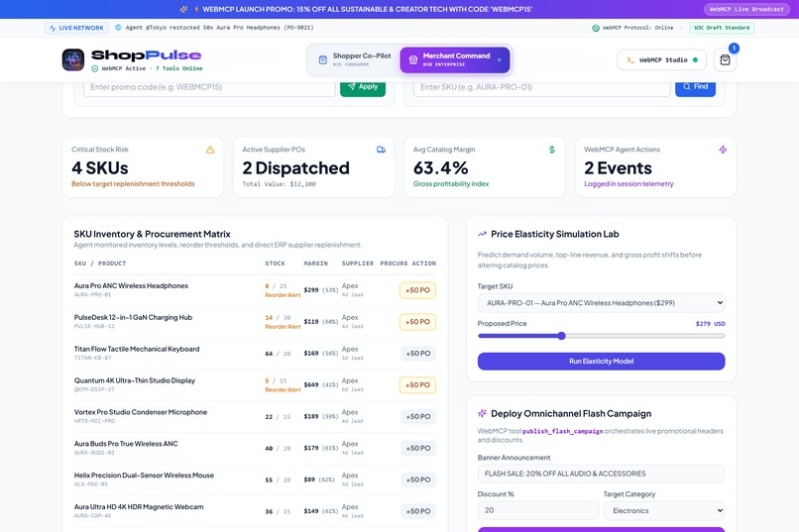The height and width of the screenshot is (532, 799).
Task: Click 'Aura Ultra HD 4K HDR Magnetic Webcam' name
Action: coord(139,507)
